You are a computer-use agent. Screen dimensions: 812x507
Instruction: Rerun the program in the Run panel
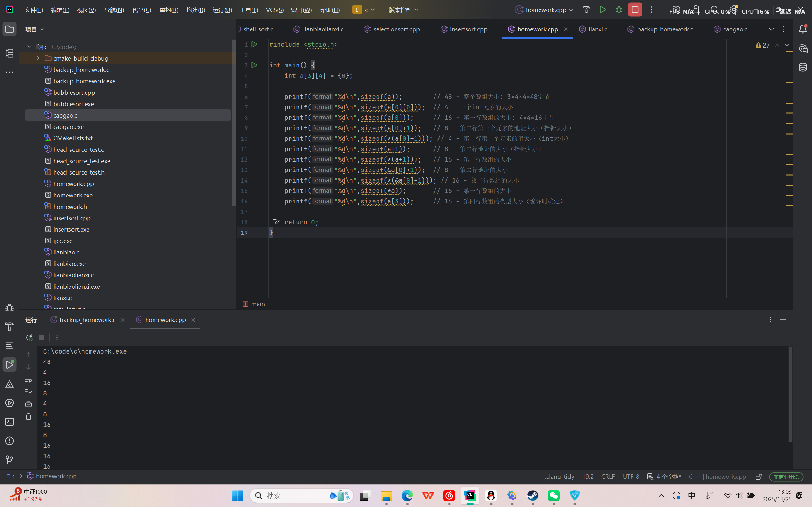pos(29,337)
